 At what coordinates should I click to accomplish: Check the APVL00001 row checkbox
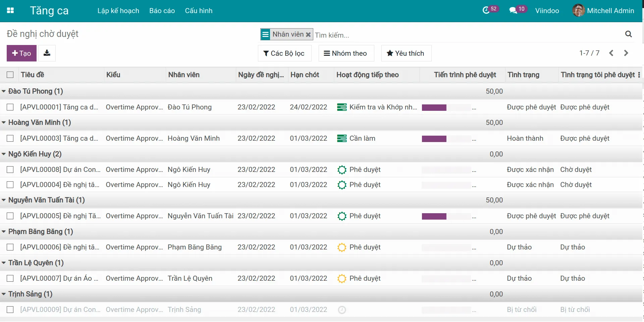coord(10,107)
